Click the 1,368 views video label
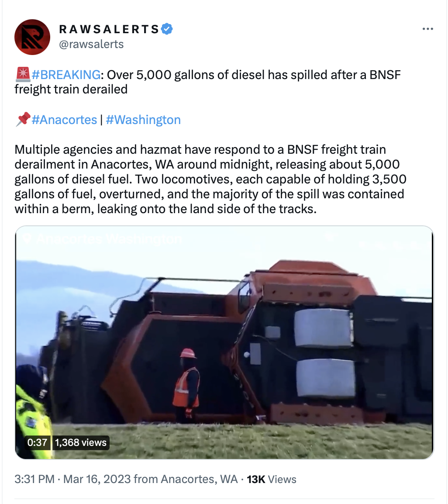The image size is (448, 504). [80, 442]
